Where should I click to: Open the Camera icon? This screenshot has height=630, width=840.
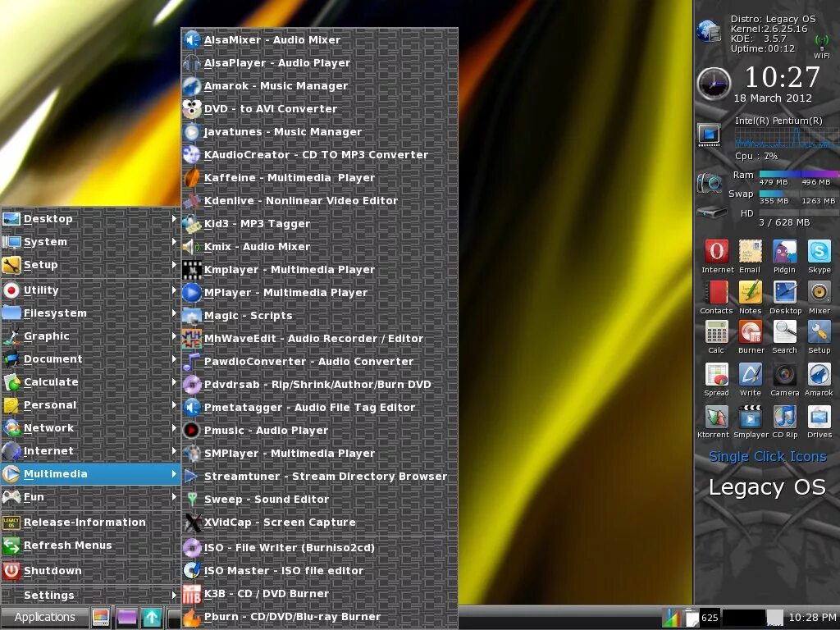785,374
